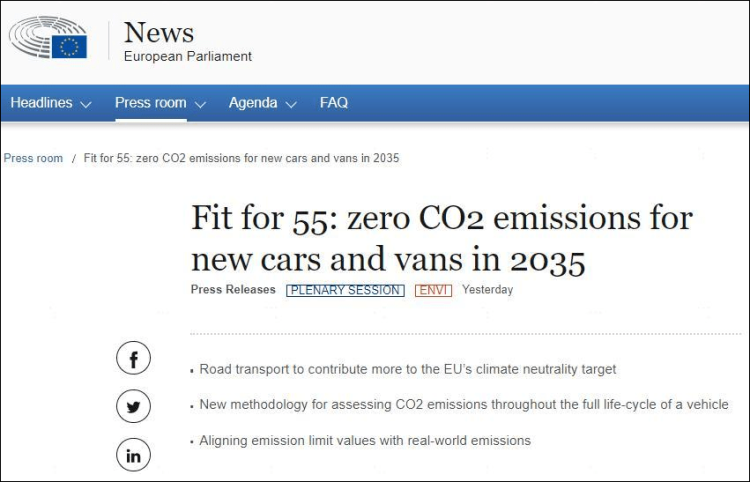Expand the Press room dropdown arrow
The height and width of the screenshot is (482, 750).
pos(200,104)
